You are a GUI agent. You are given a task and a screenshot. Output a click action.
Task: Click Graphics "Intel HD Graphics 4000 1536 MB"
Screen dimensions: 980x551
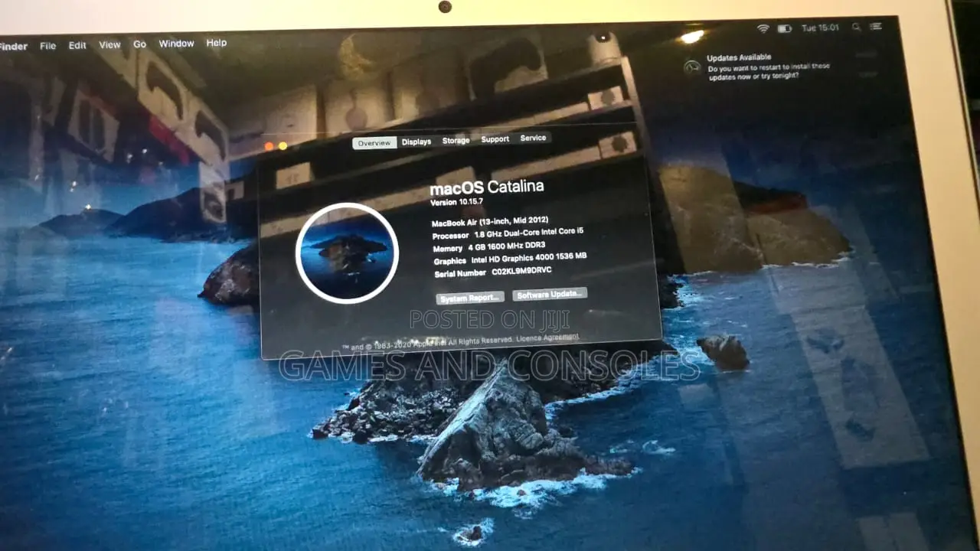point(531,259)
